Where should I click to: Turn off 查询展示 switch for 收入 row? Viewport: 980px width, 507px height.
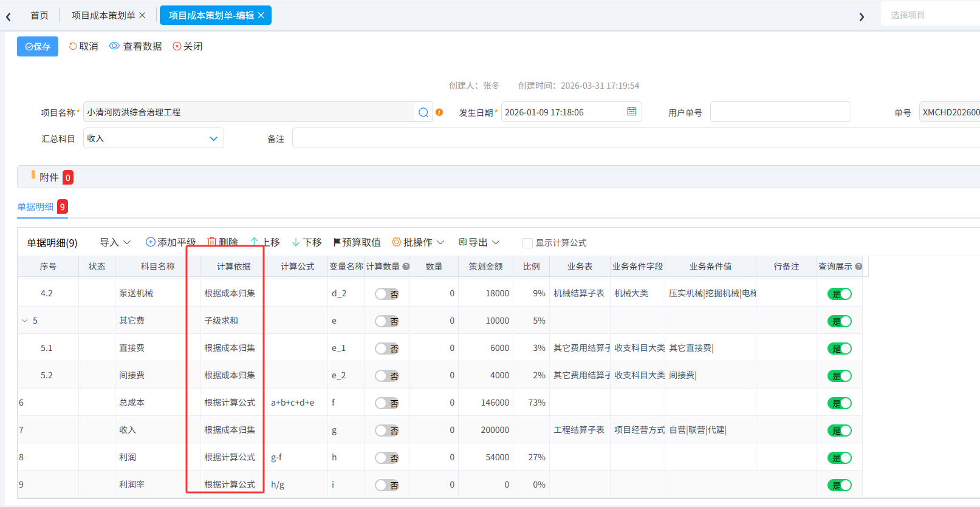pyautogui.click(x=840, y=430)
